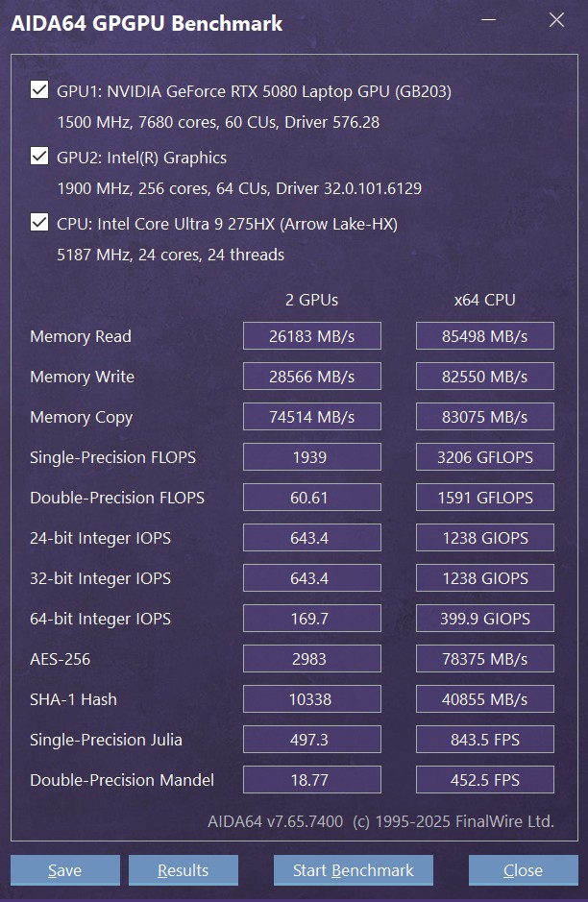Click the Close button at bottom
Viewport: 588px width, 902px height.
point(523,870)
